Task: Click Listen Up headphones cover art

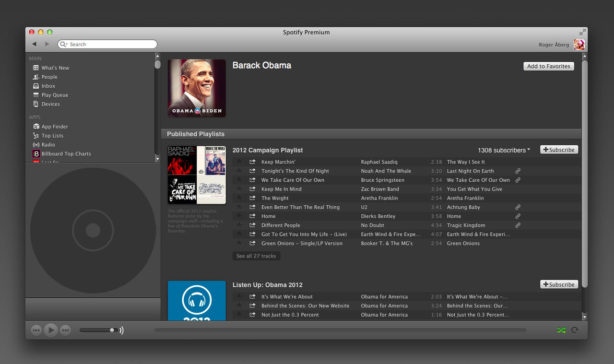Action: [x=197, y=301]
